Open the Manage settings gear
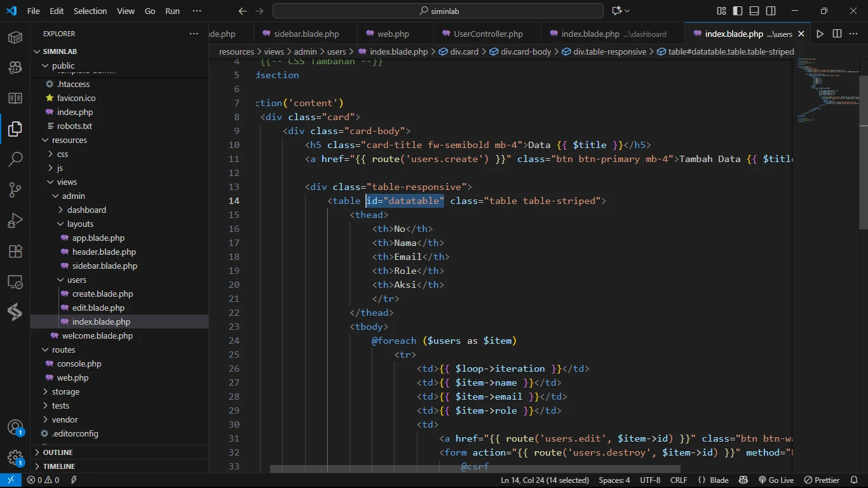Image resolution: width=868 pixels, height=488 pixels. coord(15,457)
